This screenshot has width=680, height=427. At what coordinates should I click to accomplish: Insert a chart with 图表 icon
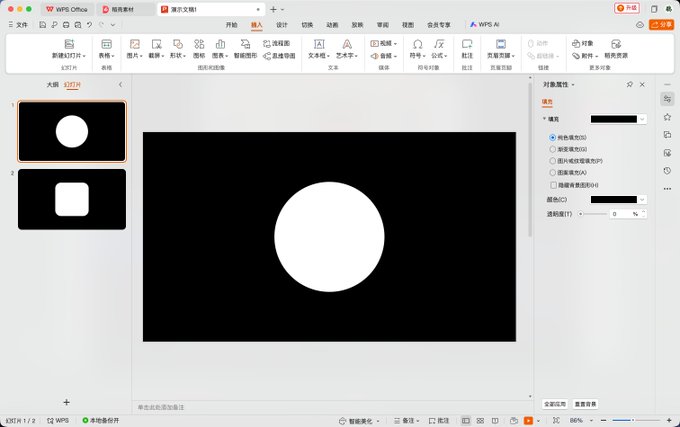tap(220, 44)
